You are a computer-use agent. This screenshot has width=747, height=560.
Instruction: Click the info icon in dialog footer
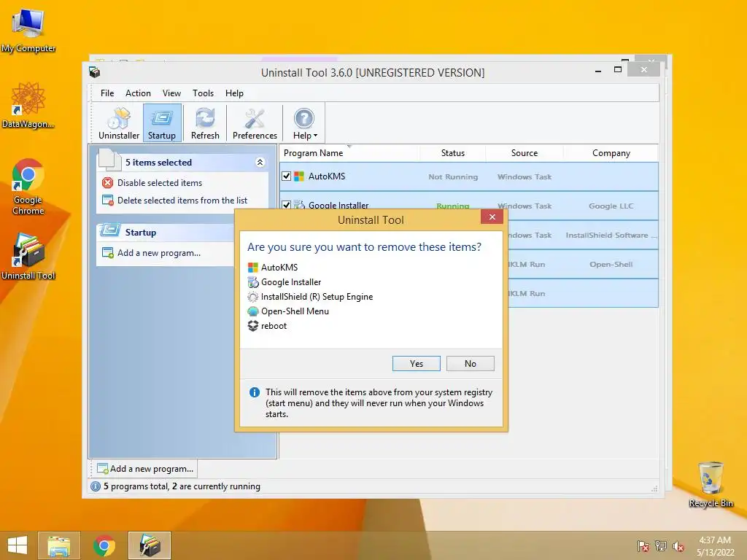255,392
